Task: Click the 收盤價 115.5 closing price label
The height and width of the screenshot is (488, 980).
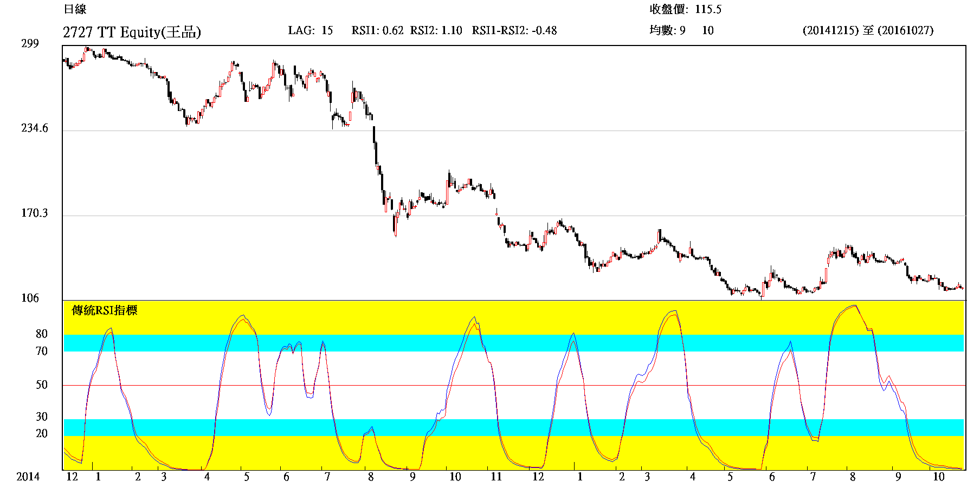Action: (x=685, y=9)
